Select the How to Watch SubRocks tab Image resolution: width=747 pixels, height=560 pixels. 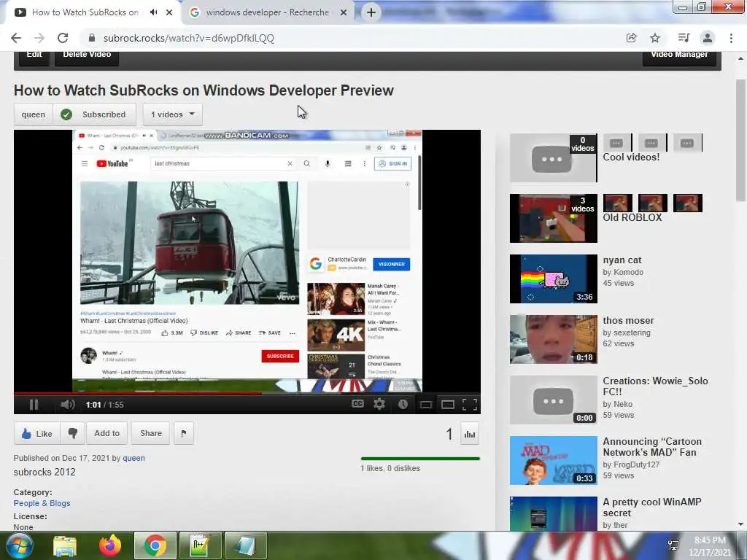(x=85, y=12)
